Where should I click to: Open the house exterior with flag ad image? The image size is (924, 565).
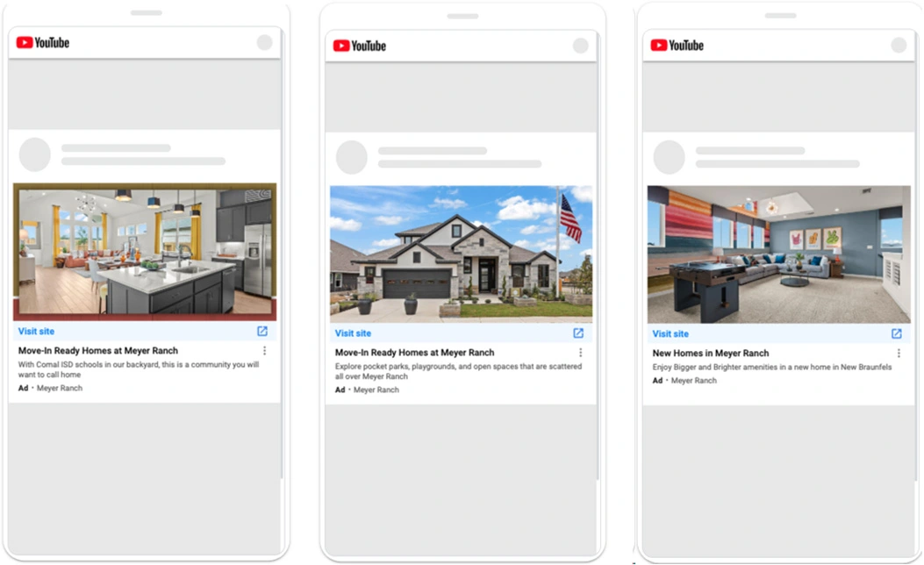coord(461,254)
